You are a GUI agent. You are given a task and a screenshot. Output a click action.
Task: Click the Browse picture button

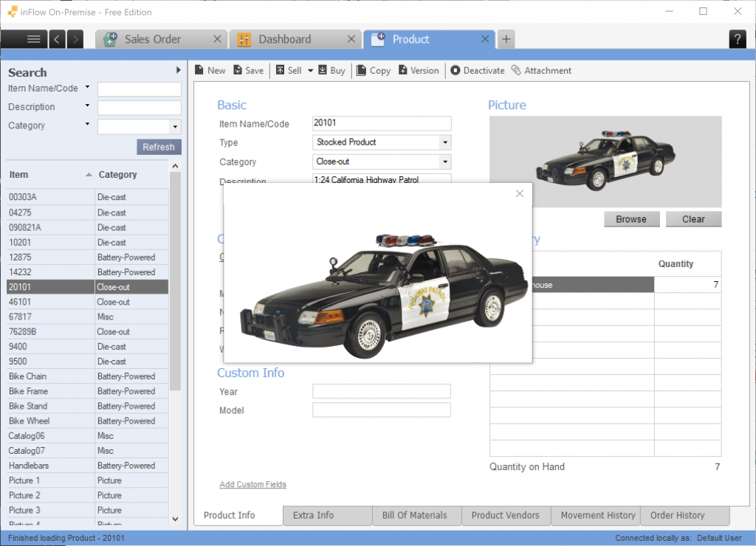(631, 219)
